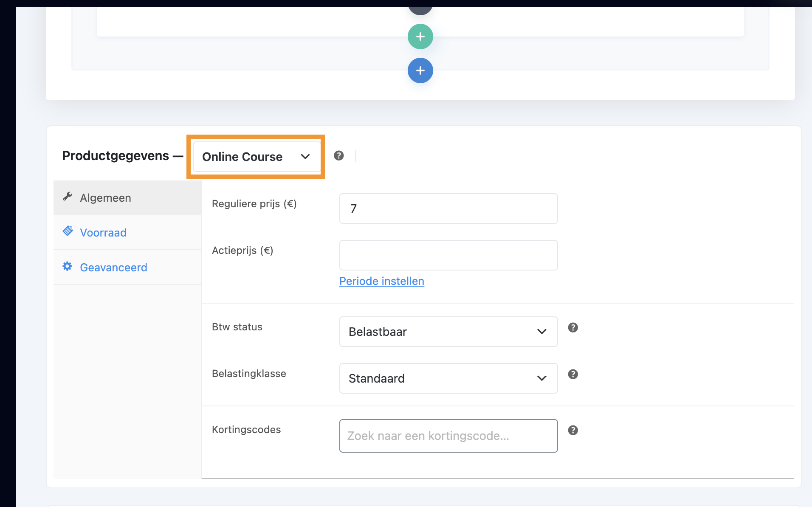Open the Belastingklasse Standaard dropdown
This screenshot has height=507, width=812.
tap(448, 378)
